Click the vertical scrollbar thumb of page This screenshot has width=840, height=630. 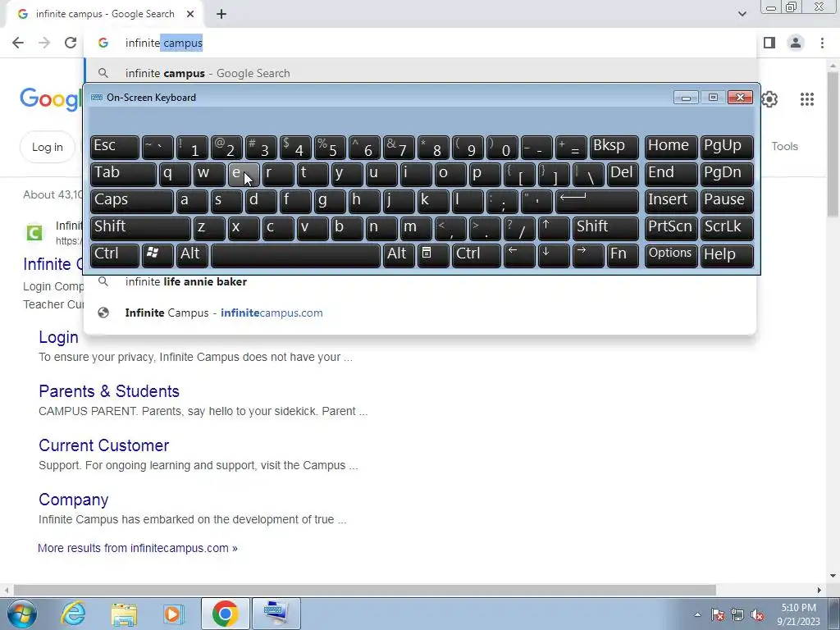(833, 144)
